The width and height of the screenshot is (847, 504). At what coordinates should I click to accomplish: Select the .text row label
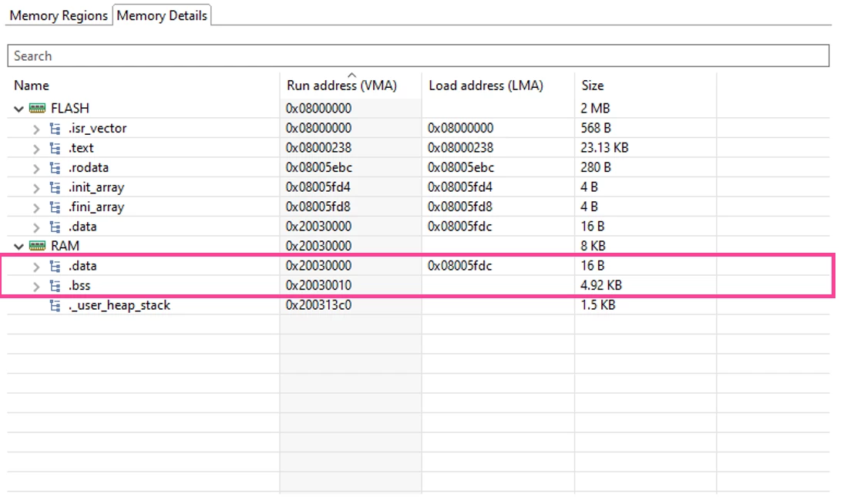tap(81, 147)
